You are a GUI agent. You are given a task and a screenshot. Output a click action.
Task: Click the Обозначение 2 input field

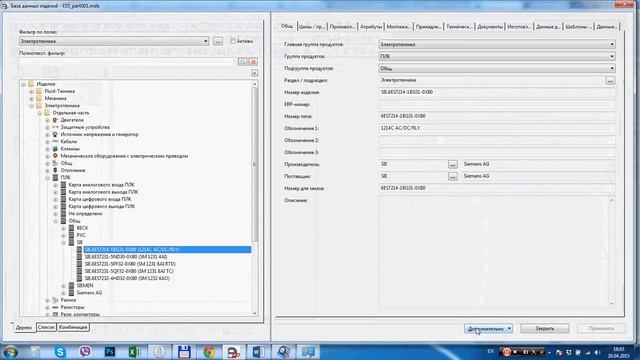point(497,140)
